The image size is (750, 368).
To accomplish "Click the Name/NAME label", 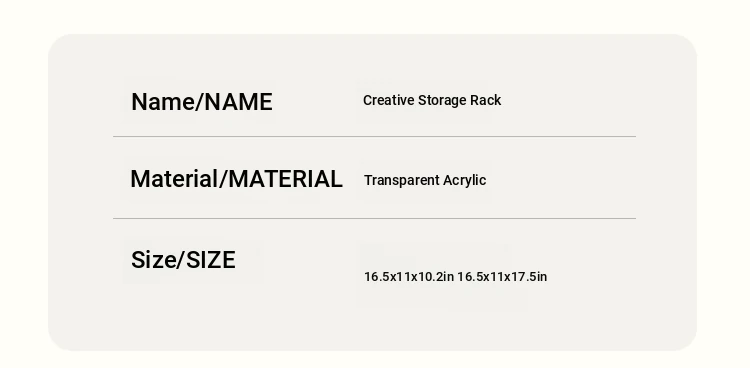I will tap(202, 102).
